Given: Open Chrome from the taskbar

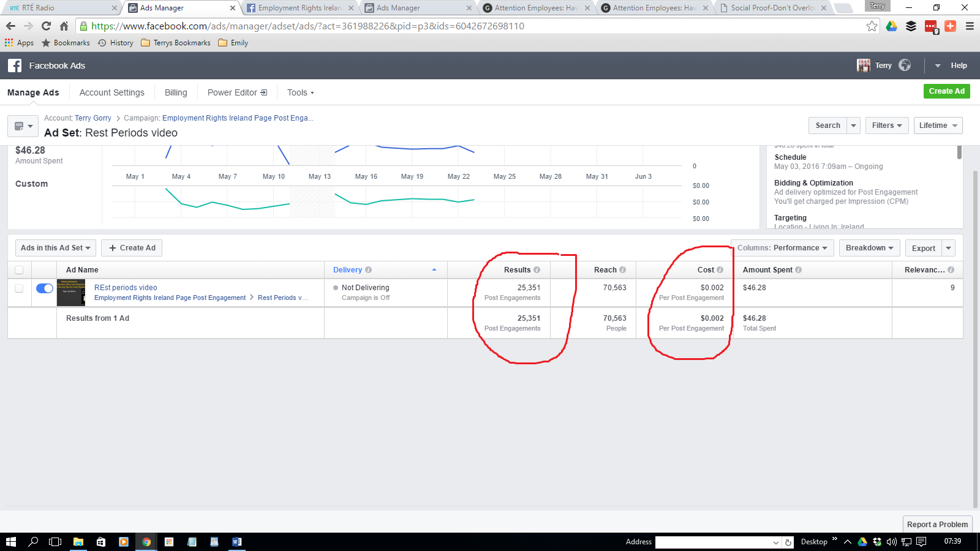Looking at the screenshot, I should pyautogui.click(x=146, y=542).
